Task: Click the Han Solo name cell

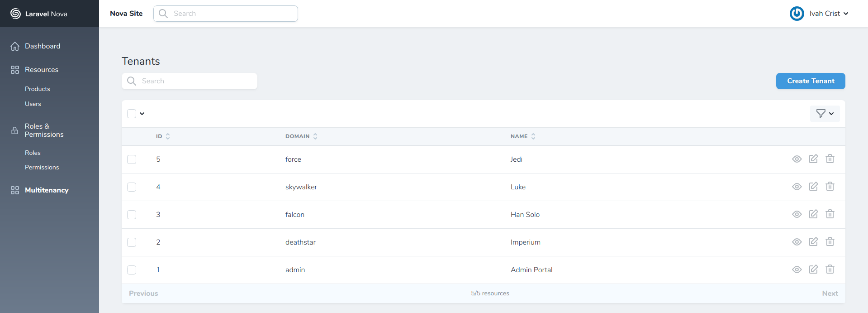Action: click(x=525, y=215)
